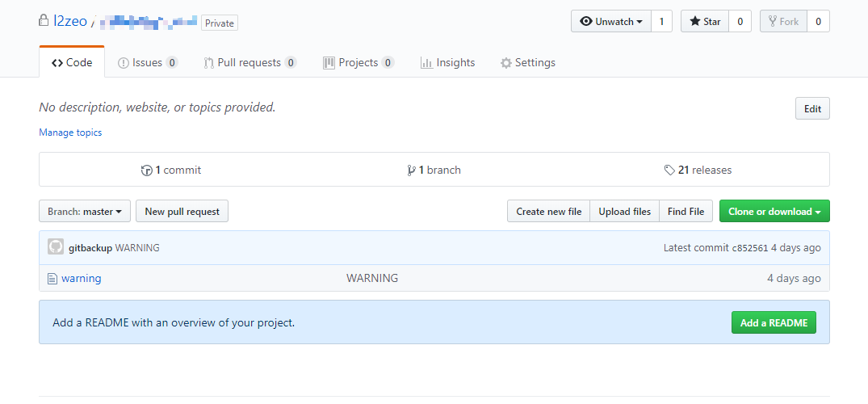Star this repository

[704, 22]
